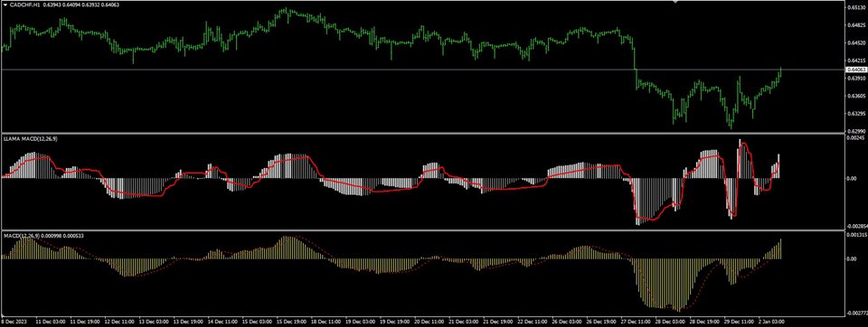Click the -0.002772 value on MACD scale
The height and width of the screenshot is (327, 868).
856,313
